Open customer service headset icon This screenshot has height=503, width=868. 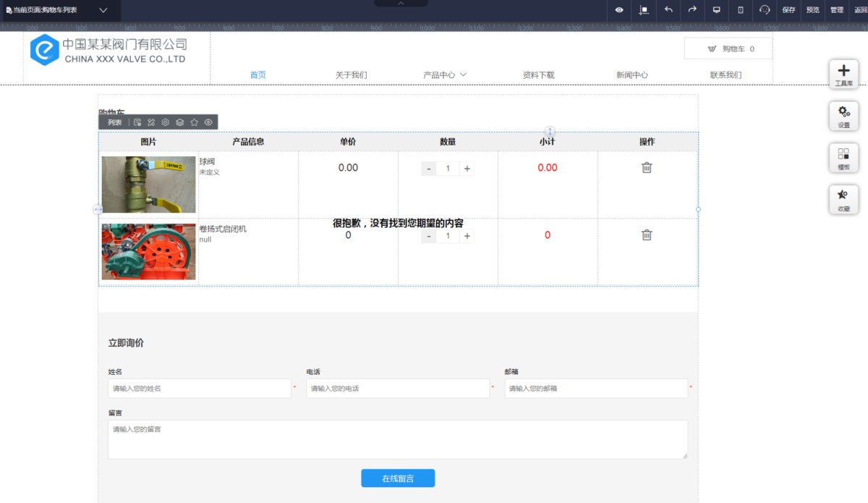[x=765, y=10]
